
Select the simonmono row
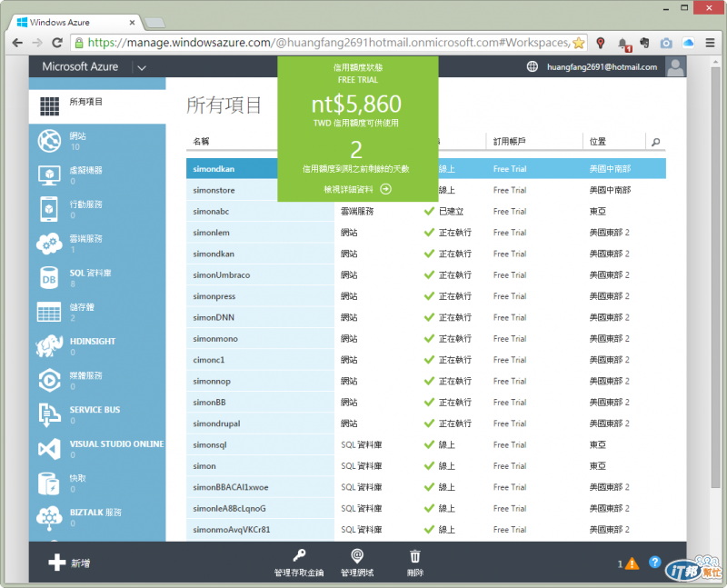(425, 339)
